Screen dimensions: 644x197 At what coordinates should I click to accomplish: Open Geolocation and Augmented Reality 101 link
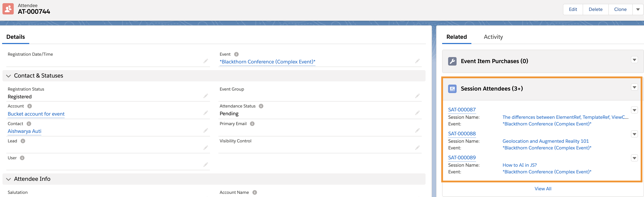pyautogui.click(x=546, y=141)
